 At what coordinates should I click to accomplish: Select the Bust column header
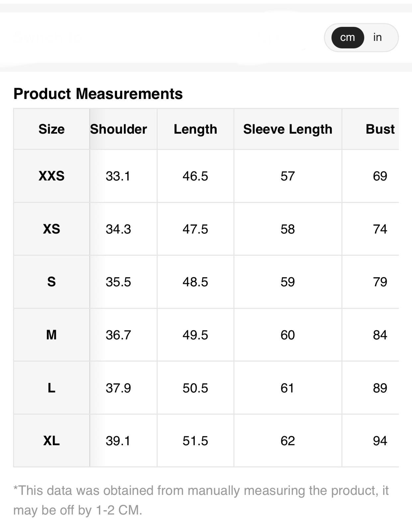(x=380, y=129)
